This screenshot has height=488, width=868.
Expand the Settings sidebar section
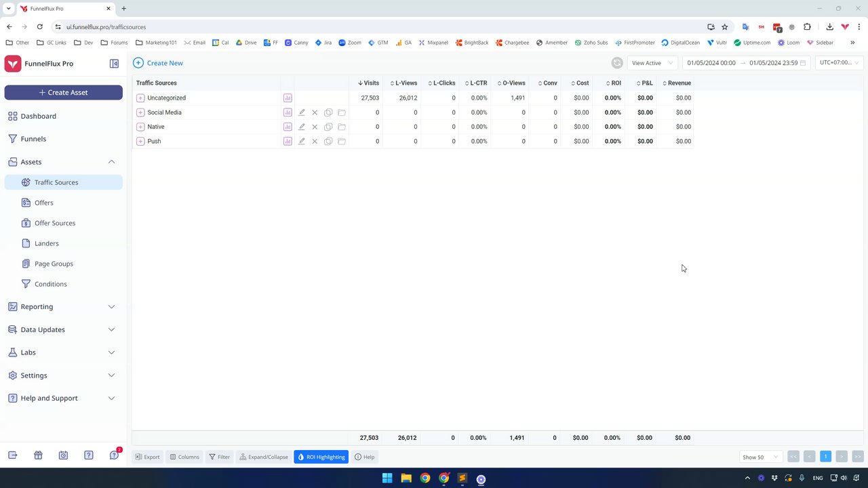pos(111,375)
